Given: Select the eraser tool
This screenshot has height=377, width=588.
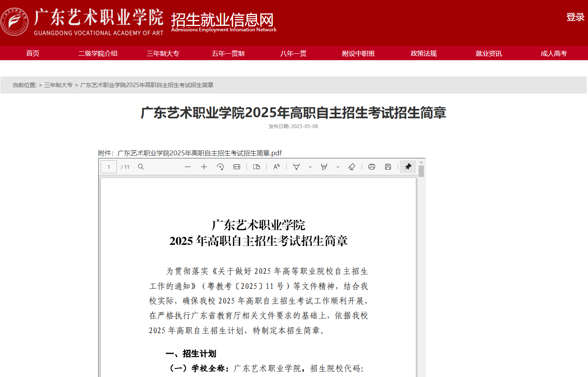Looking at the screenshot, I should pyautogui.click(x=352, y=167).
